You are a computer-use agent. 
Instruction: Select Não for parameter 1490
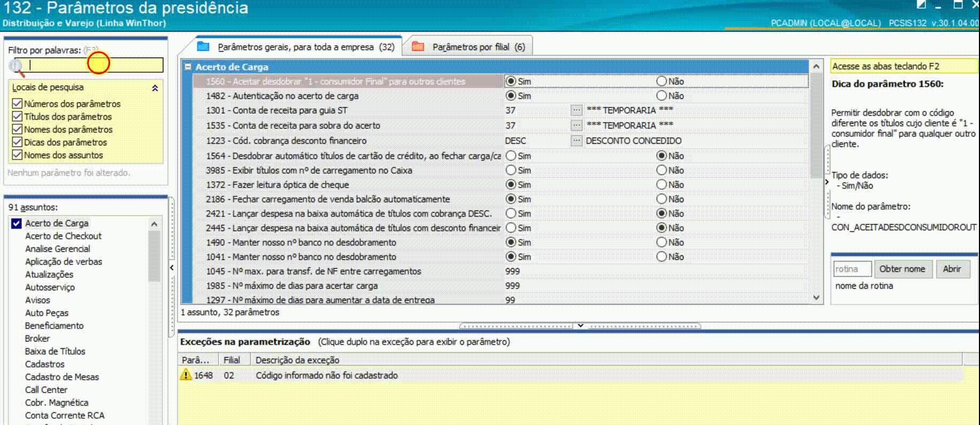point(662,242)
